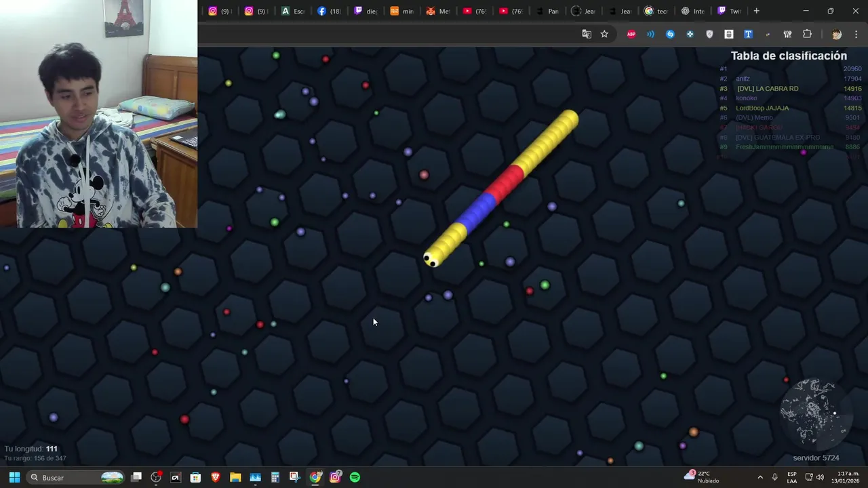Open network and volume quick settings
This screenshot has height=488, width=868.
[x=814, y=477]
